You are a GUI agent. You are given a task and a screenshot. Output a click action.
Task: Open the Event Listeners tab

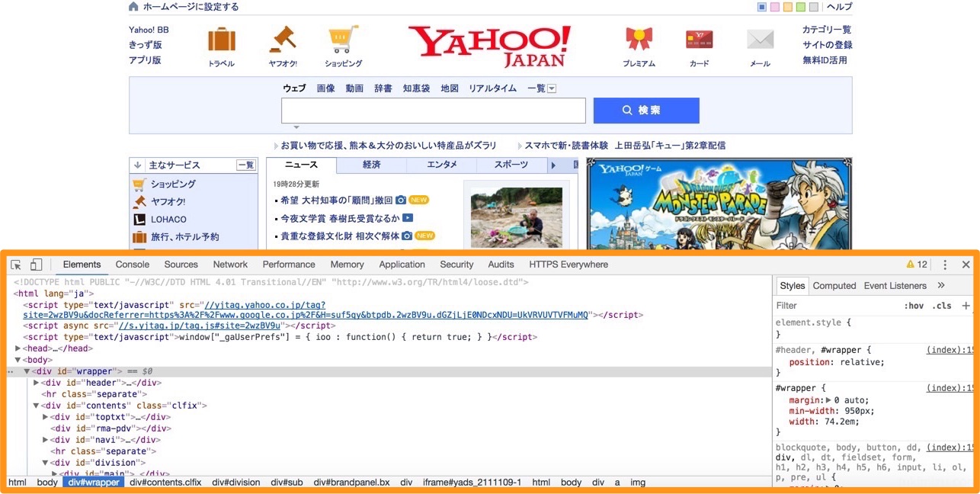pyautogui.click(x=895, y=286)
